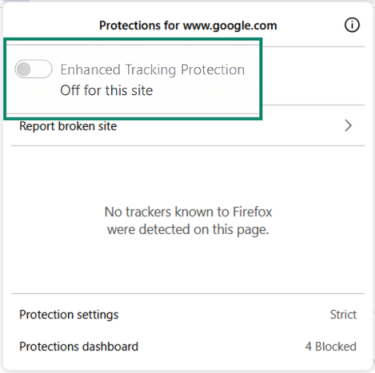Click the info icon beside the panel title
375x373 pixels.
coord(352,25)
